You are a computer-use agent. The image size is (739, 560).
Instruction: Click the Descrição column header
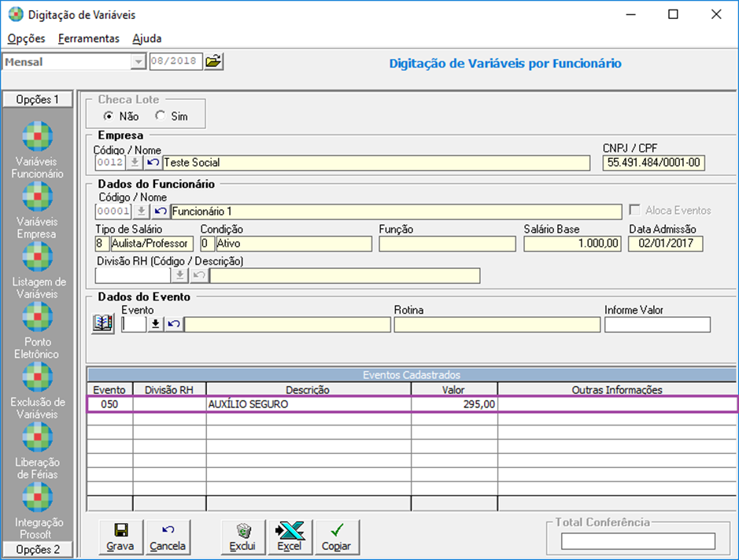309,389
